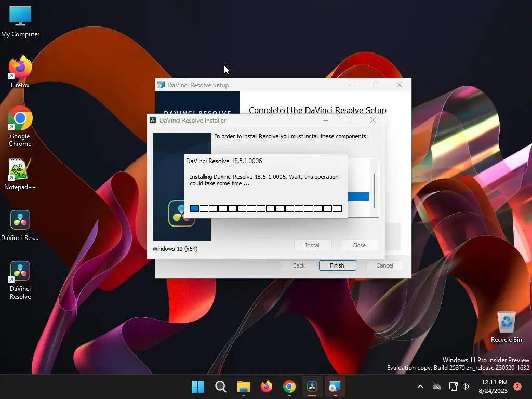Click 'Completed the DaVinci Resolve Setup' heading
532x399 pixels.
coord(317,110)
